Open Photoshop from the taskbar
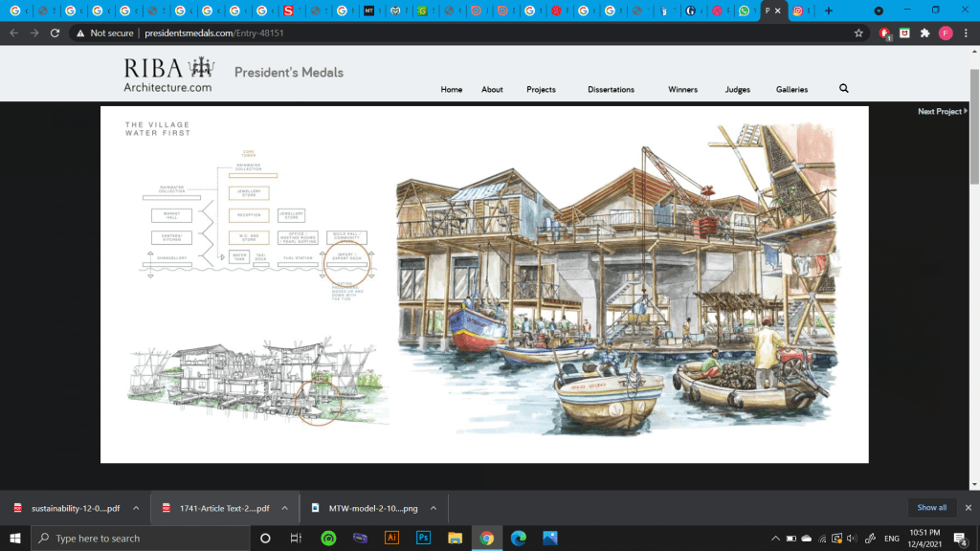 [x=423, y=538]
